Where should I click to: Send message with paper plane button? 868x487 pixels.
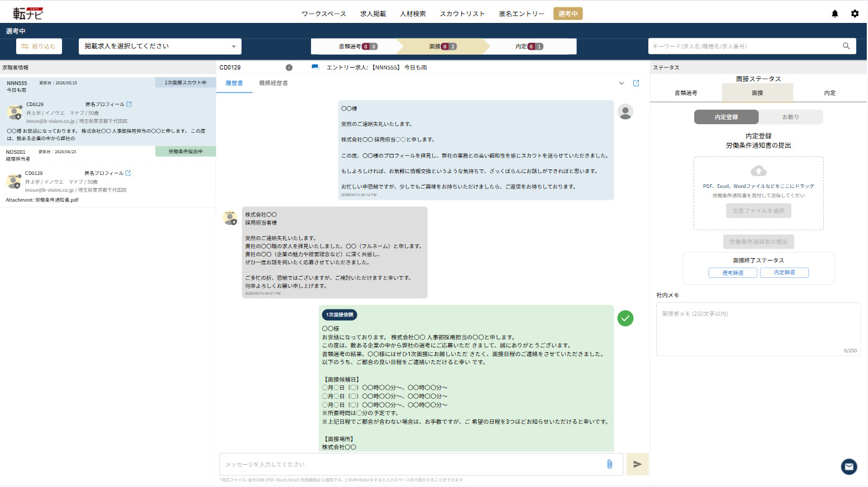pyautogui.click(x=638, y=464)
